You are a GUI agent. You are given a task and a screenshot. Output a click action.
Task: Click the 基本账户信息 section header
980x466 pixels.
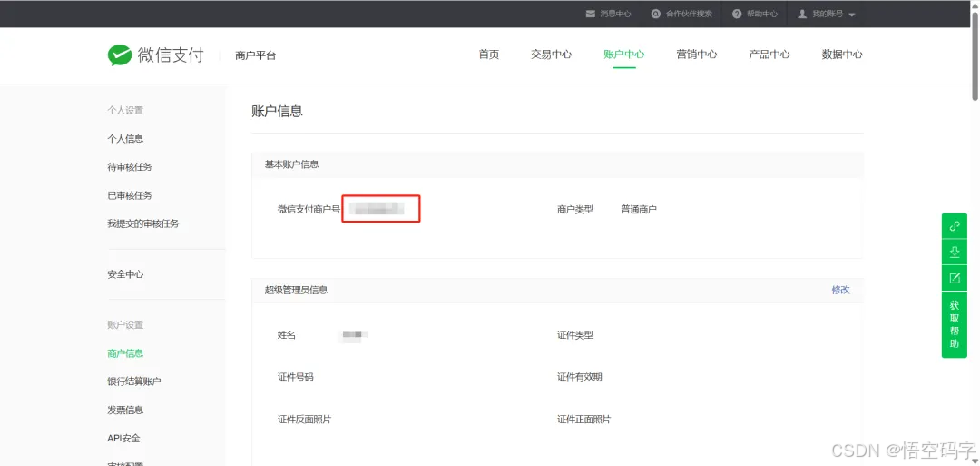point(291,164)
